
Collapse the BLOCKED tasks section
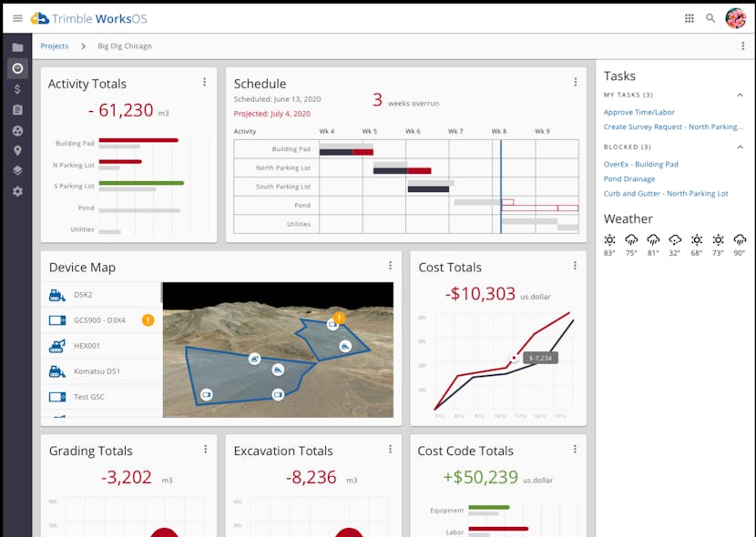(740, 147)
